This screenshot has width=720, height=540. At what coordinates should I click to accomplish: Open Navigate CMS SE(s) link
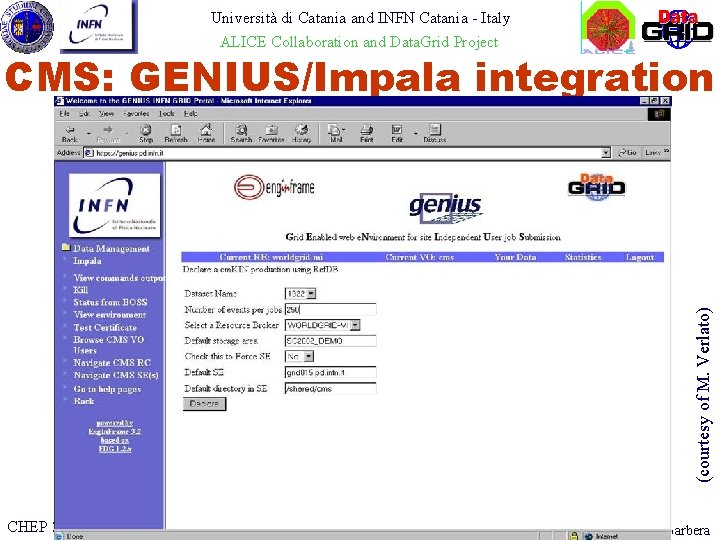(x=116, y=375)
